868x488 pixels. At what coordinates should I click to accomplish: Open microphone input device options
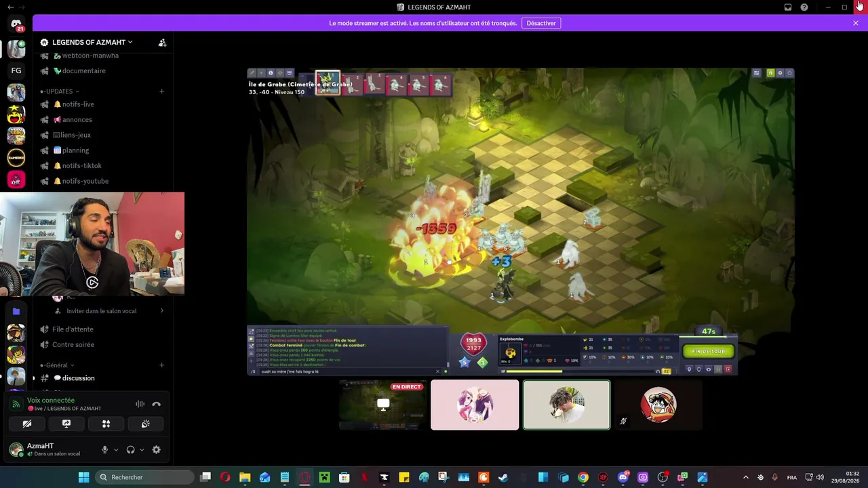pos(116,449)
